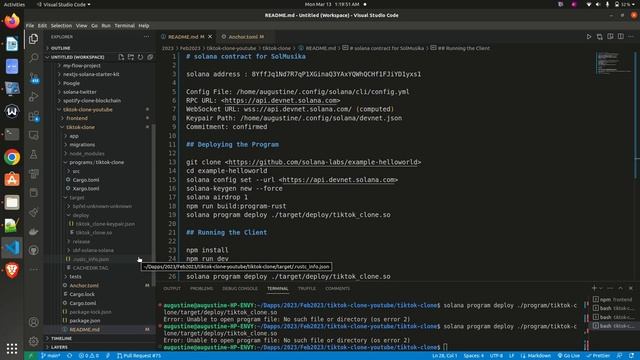Open the Run and Debug view
This screenshot has width=640, height=360.
click(x=33, y=97)
